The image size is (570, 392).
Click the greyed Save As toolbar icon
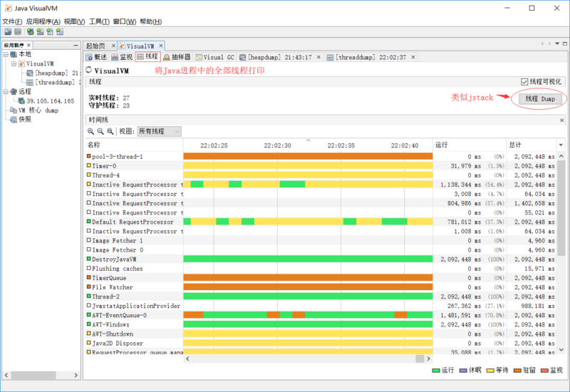coord(17,31)
